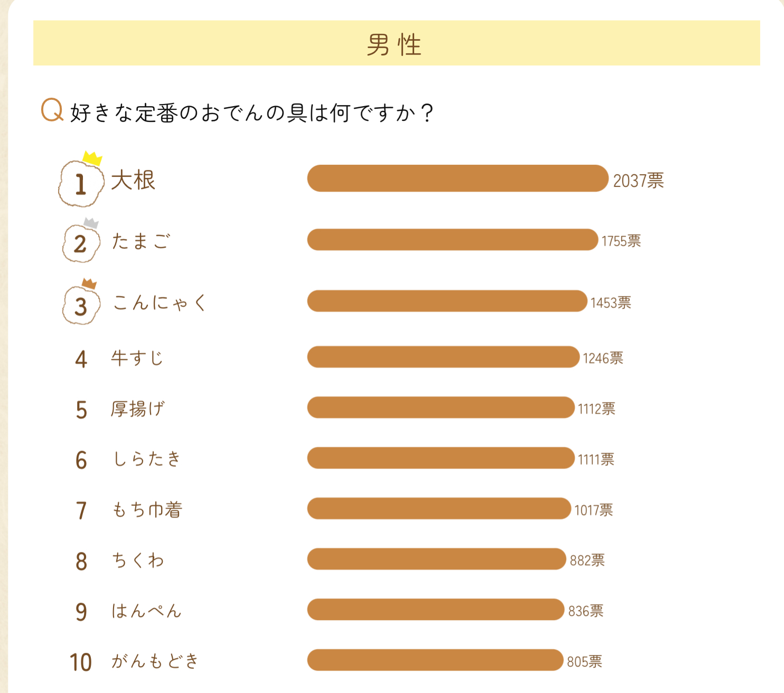The width and height of the screenshot is (784, 693).
Task: Select the 厚揚げ ranking label
Action: point(137,409)
